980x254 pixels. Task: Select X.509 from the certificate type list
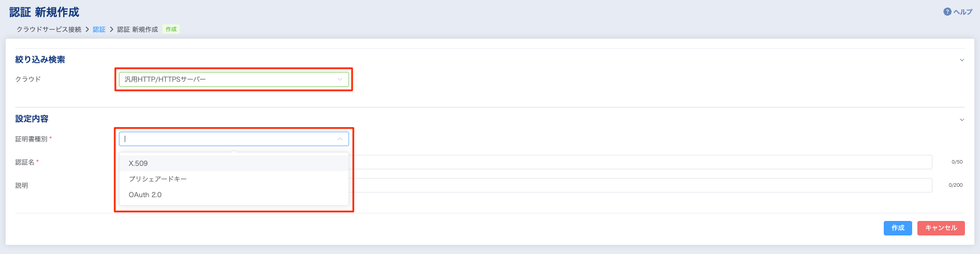tap(138, 164)
